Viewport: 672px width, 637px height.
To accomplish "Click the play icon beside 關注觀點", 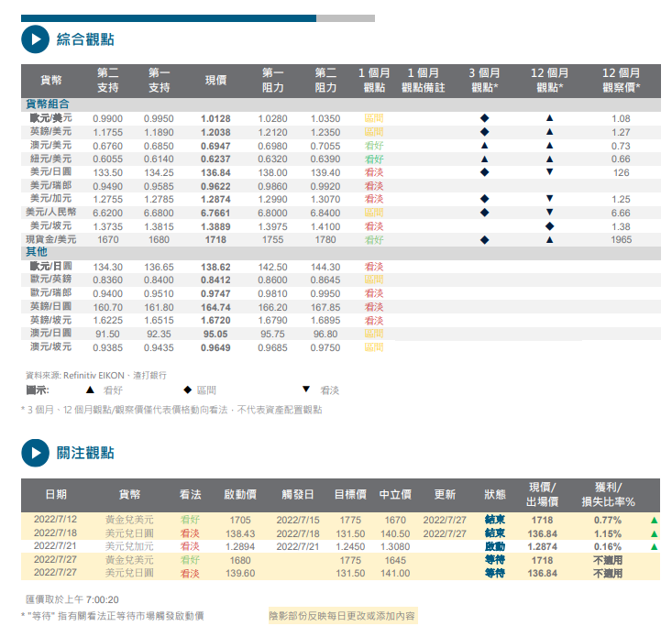I will click(x=34, y=453).
